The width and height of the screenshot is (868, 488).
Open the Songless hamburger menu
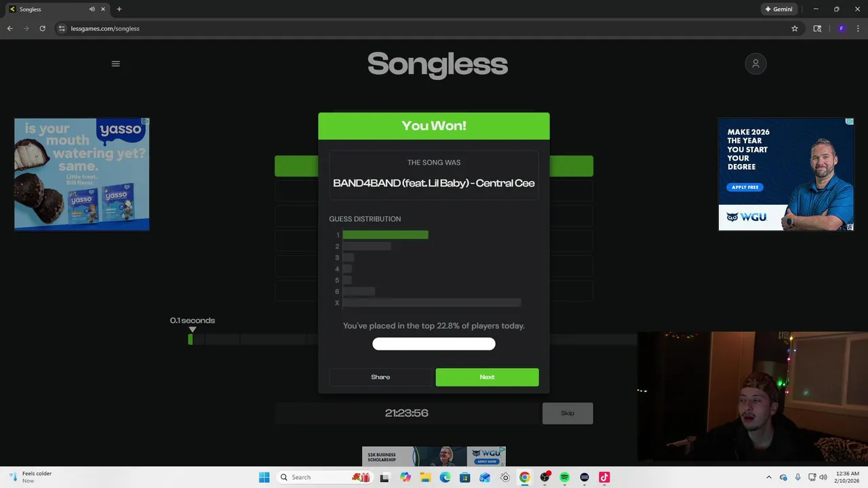[x=115, y=64]
